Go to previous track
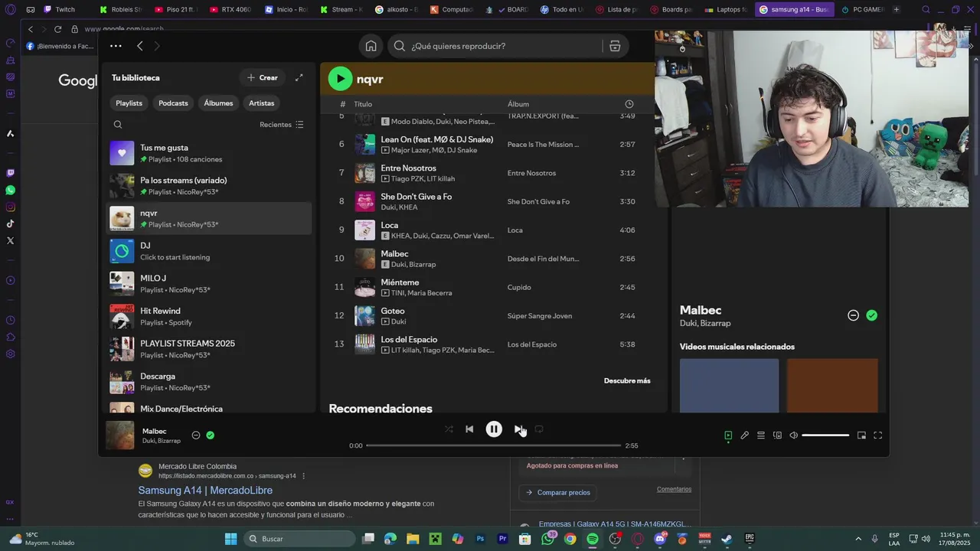980x551 pixels. click(x=469, y=429)
